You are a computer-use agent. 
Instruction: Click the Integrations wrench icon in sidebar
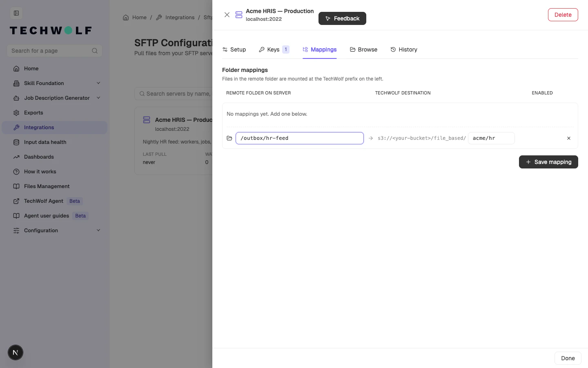16,128
